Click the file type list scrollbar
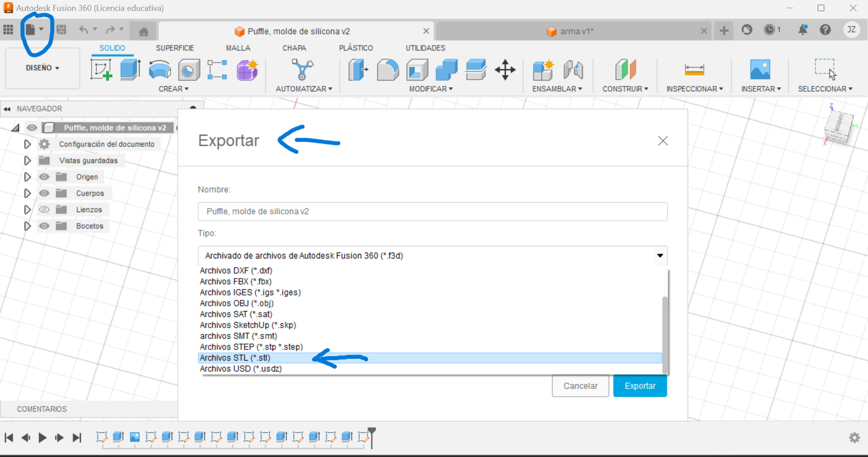This screenshot has width=868, height=457. coord(665,335)
